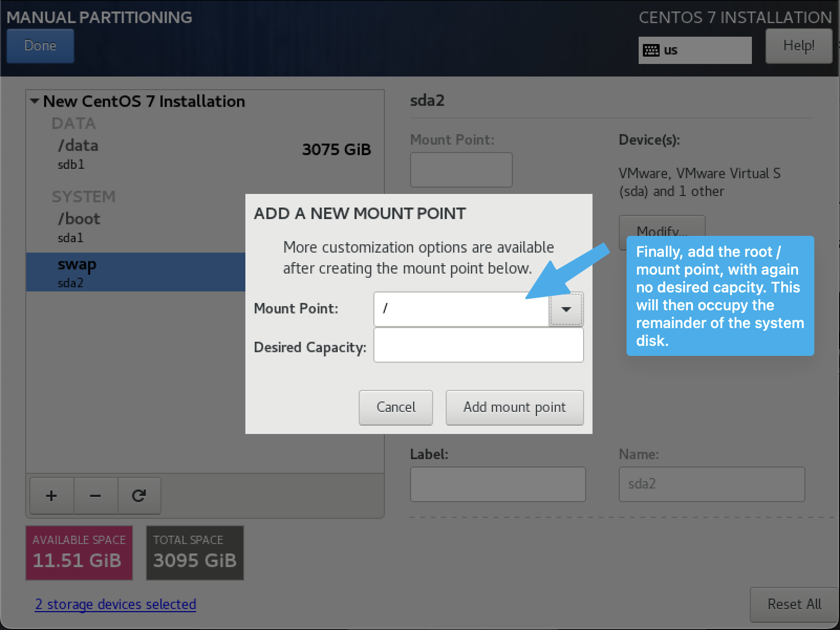Open the us keyboard layout selector
This screenshot has width=840, height=630.
pos(695,50)
